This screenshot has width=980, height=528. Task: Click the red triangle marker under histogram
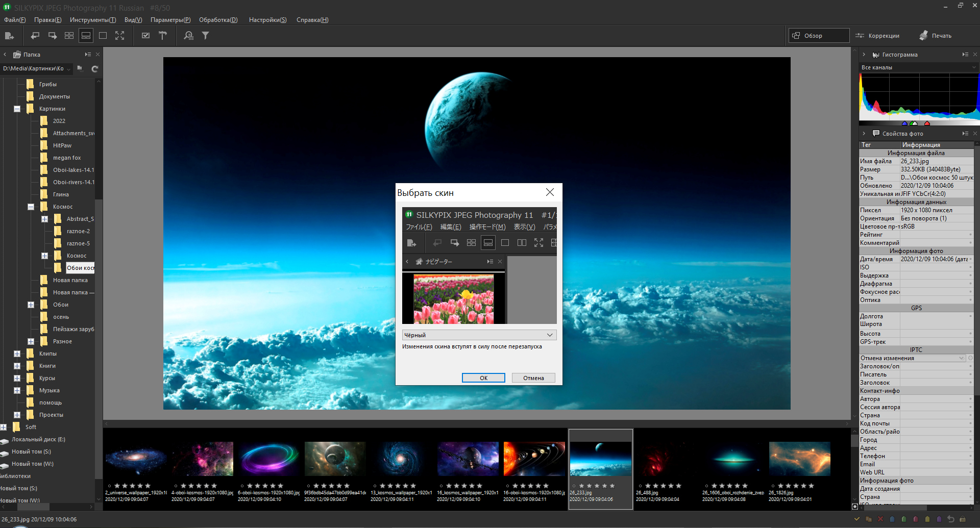click(927, 123)
